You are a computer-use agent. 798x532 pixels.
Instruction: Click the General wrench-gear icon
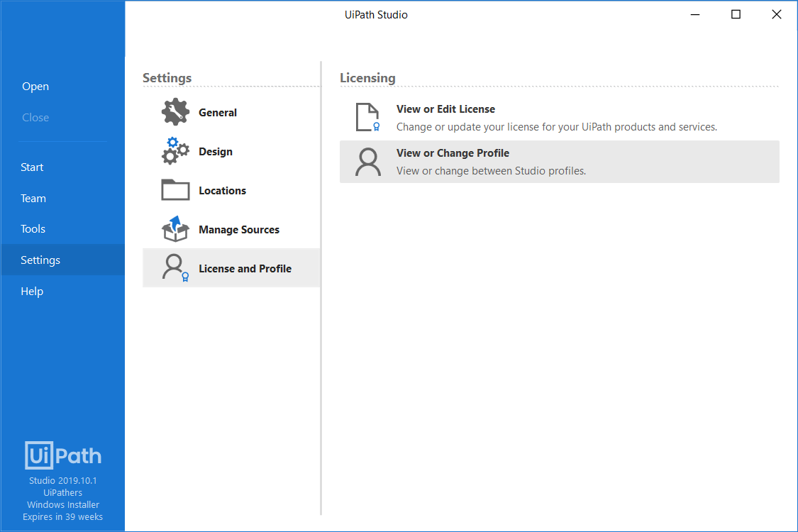175,112
